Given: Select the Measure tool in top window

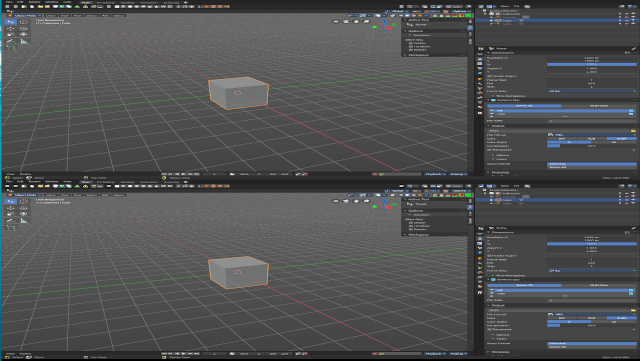Looking at the screenshot, I should (24, 41).
